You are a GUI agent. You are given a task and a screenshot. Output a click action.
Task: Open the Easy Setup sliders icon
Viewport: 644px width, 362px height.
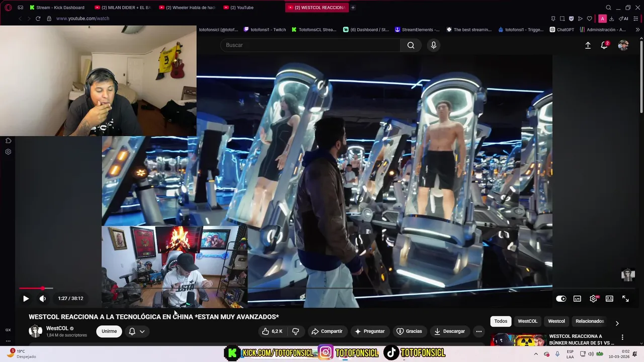[x=636, y=19]
